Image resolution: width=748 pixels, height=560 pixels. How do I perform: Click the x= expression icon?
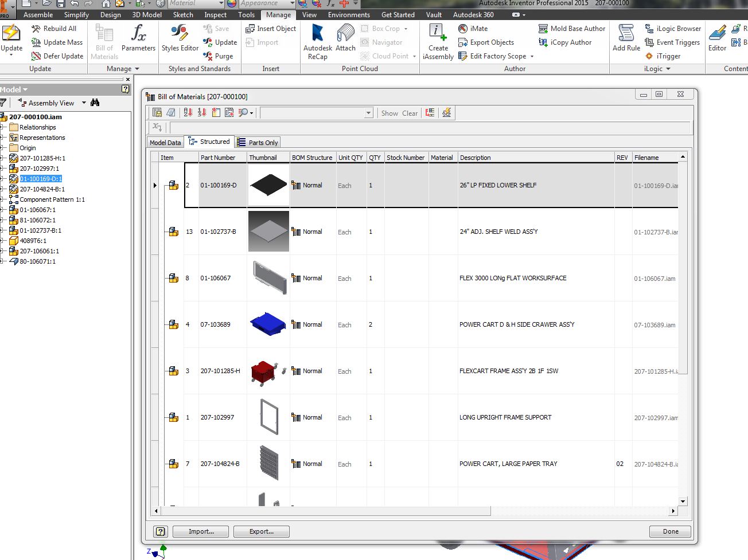[x=157, y=127]
